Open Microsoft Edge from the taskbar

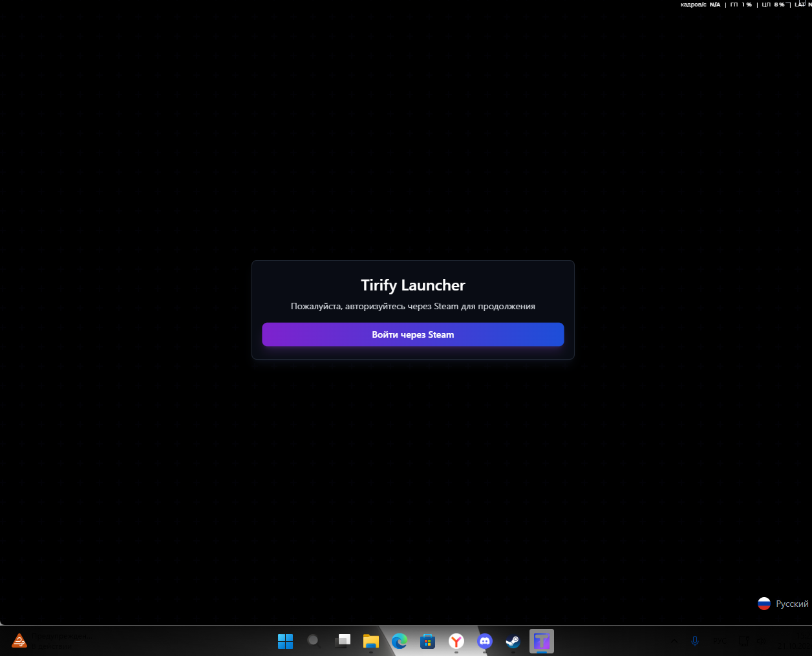(x=399, y=641)
